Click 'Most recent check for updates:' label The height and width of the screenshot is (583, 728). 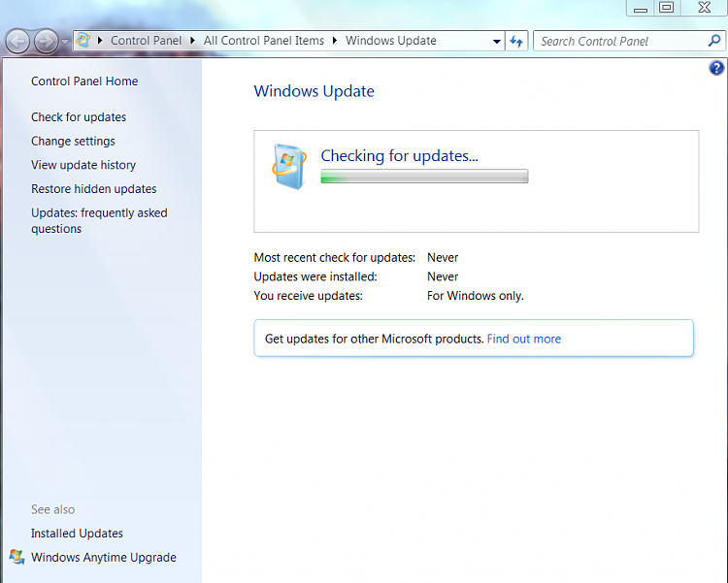334,258
